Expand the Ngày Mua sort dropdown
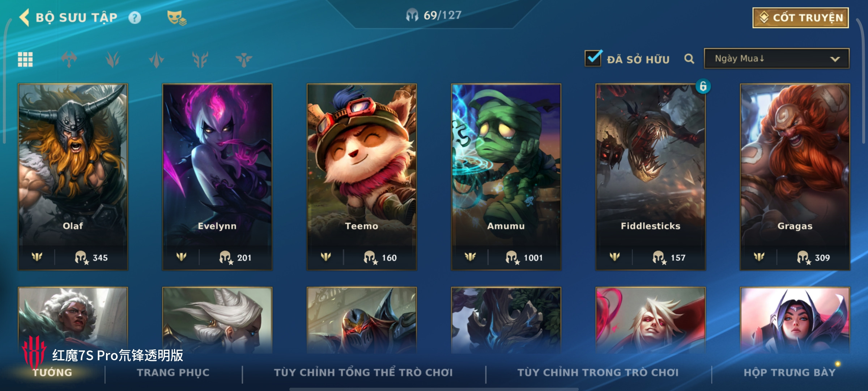 (x=776, y=59)
